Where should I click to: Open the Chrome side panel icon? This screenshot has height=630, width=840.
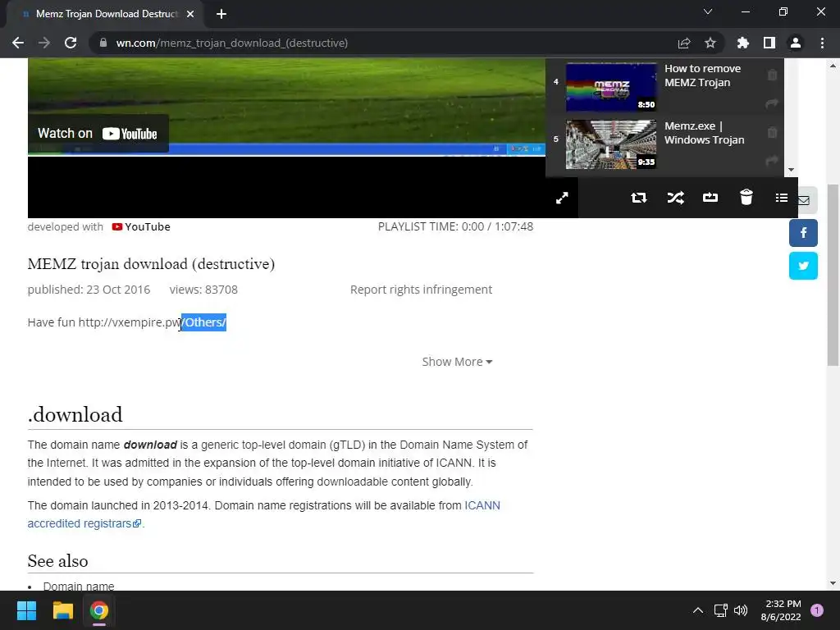[769, 43]
